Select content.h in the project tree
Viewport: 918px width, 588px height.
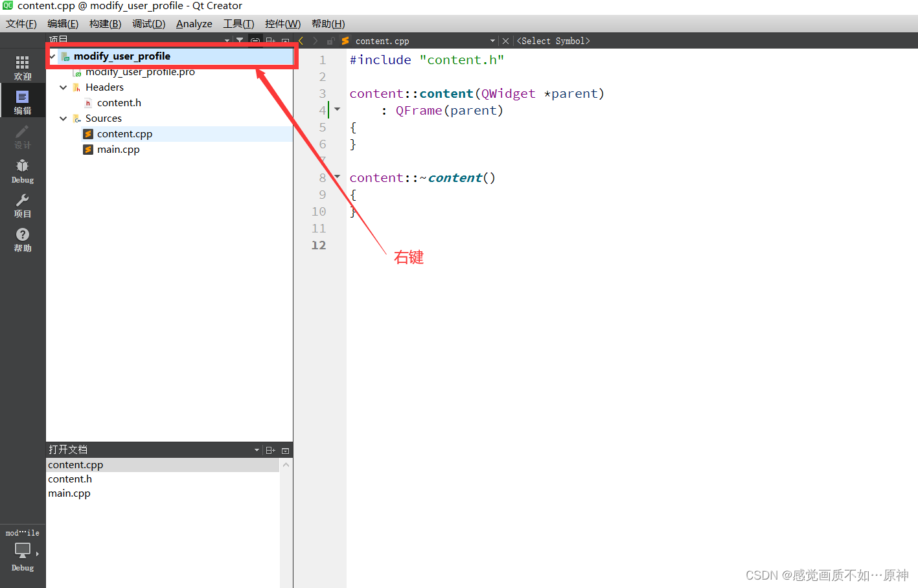click(x=119, y=103)
